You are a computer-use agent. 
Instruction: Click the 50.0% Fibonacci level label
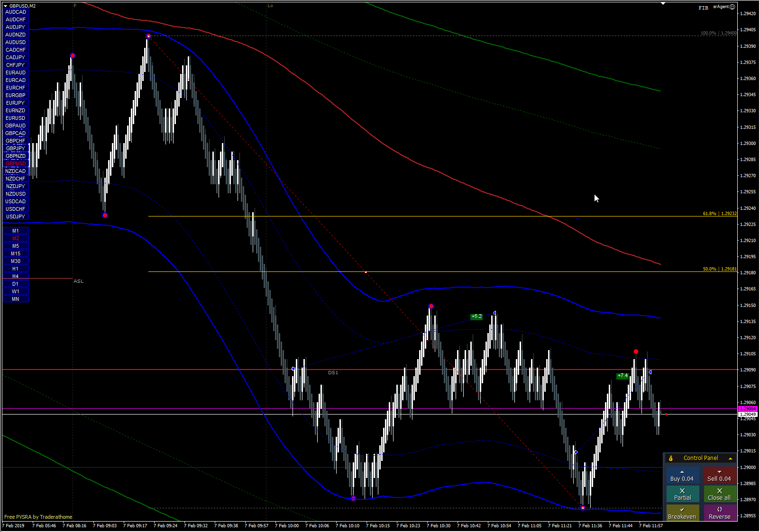pos(720,269)
